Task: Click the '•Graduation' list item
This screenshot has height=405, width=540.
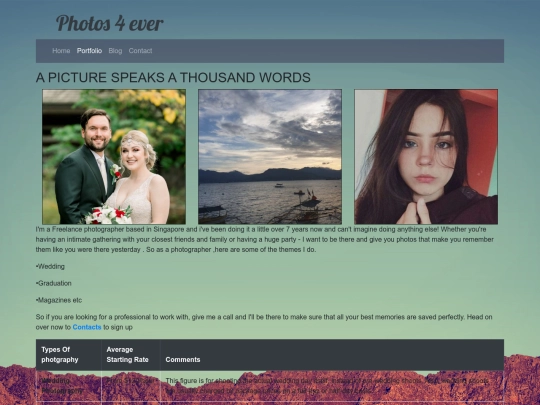Action: click(x=54, y=283)
